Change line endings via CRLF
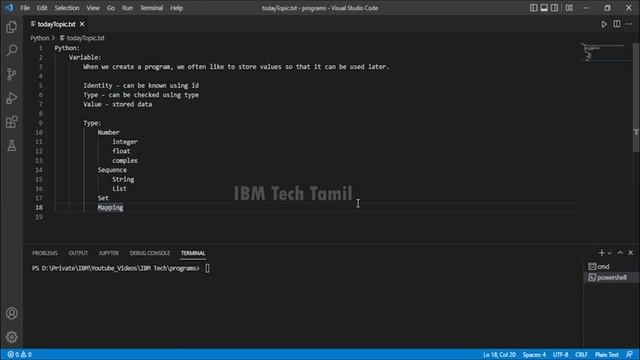640x360 pixels. [x=581, y=355]
